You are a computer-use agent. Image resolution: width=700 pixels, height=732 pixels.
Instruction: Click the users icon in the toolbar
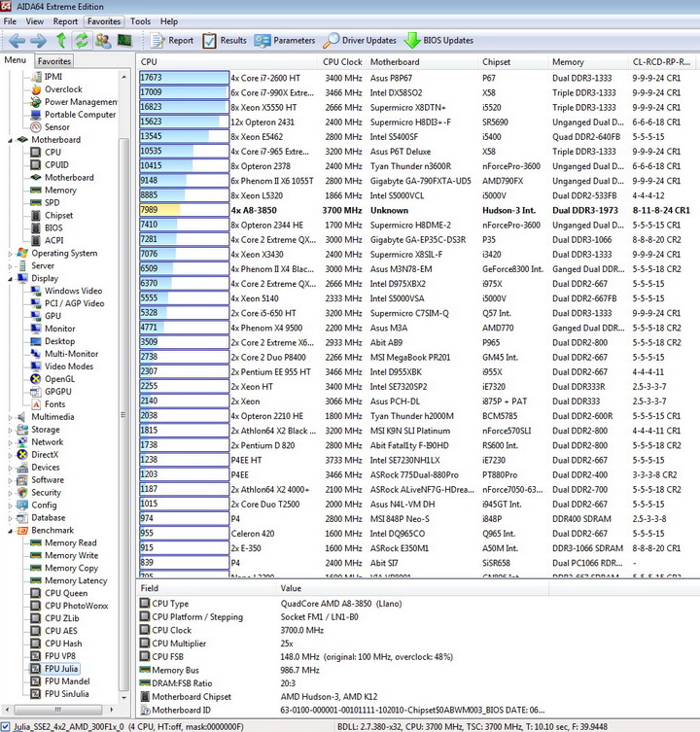pyautogui.click(x=103, y=41)
